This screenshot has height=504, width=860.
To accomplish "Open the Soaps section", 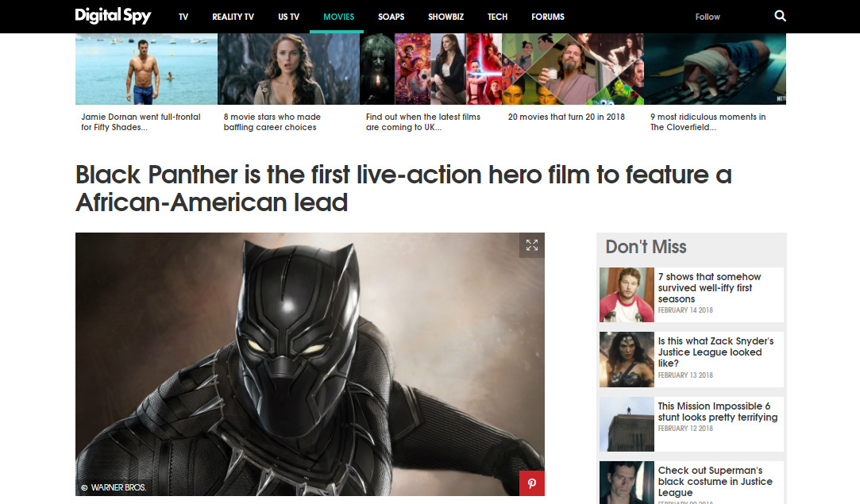I will pyautogui.click(x=391, y=17).
